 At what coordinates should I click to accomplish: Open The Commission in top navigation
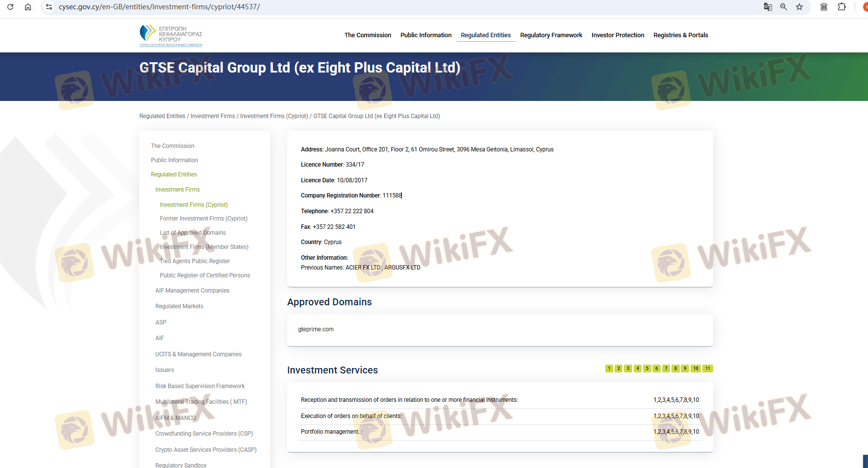click(368, 35)
